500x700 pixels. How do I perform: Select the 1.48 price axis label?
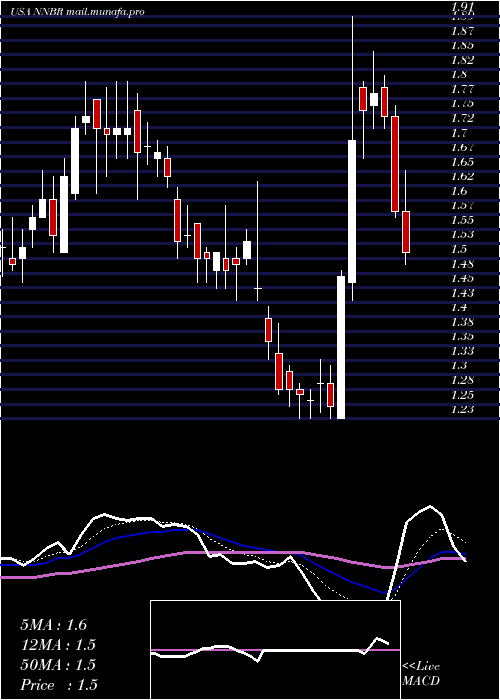click(462, 264)
